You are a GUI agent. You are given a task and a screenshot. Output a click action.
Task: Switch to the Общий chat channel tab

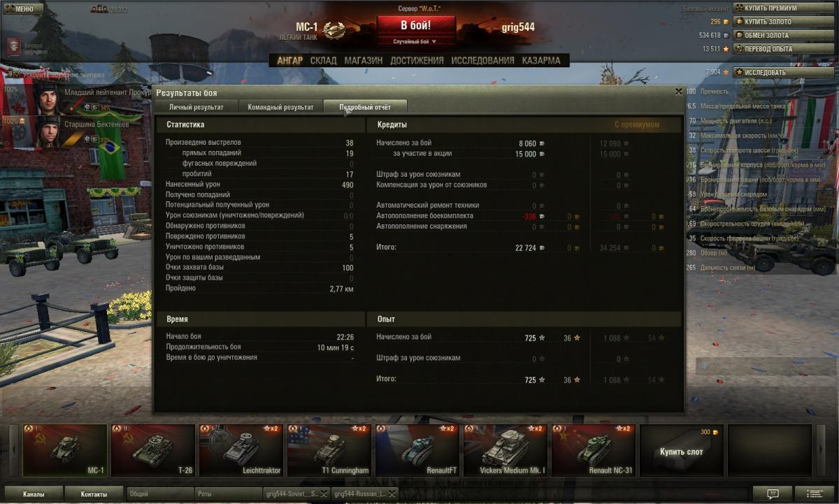pos(160,494)
